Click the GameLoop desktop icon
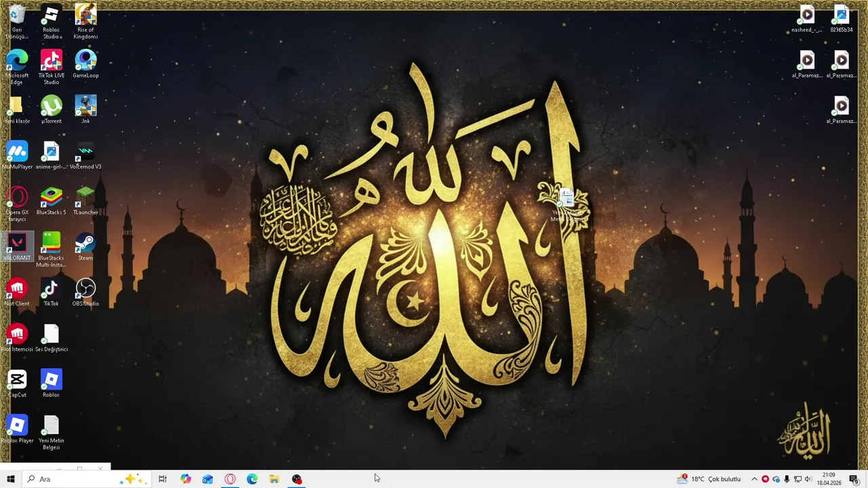This screenshot has width=868, height=488. coord(85,64)
